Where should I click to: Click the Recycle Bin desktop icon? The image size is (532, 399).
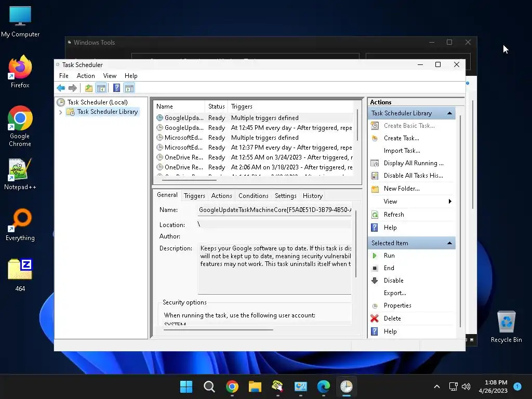click(x=506, y=327)
